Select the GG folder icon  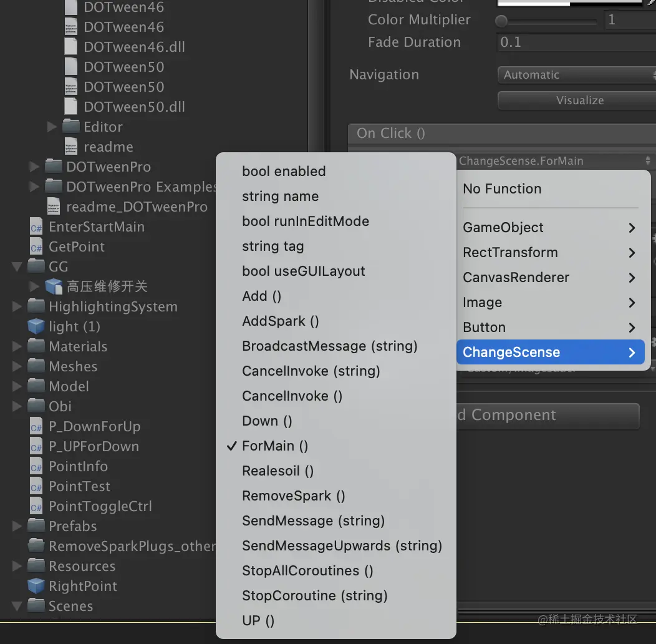36,266
